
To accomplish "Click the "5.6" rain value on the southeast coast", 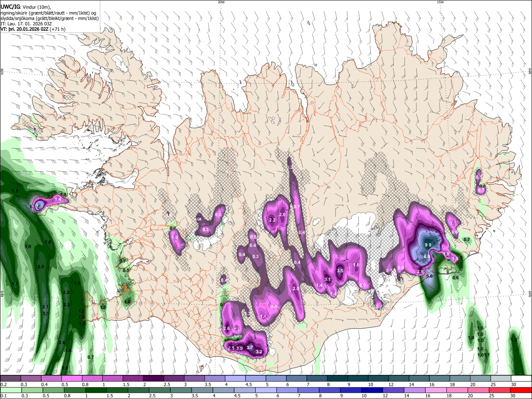I will tap(430, 276).
